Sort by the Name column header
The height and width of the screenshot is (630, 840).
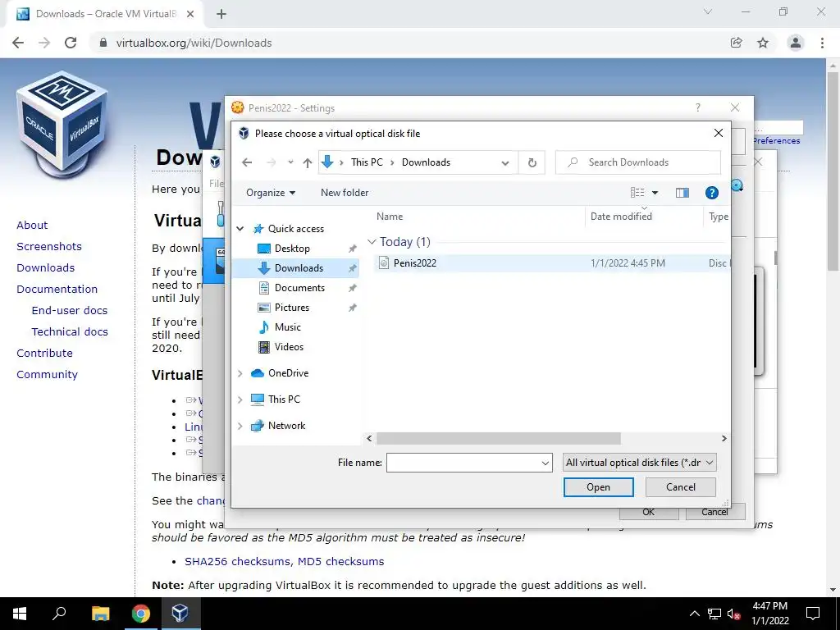390,217
